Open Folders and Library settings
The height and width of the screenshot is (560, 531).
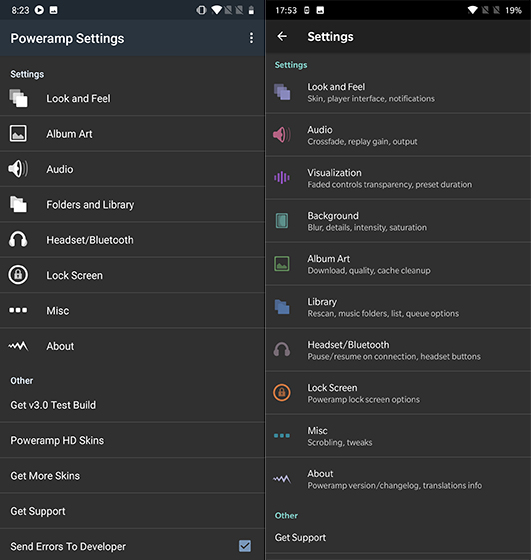click(x=132, y=204)
